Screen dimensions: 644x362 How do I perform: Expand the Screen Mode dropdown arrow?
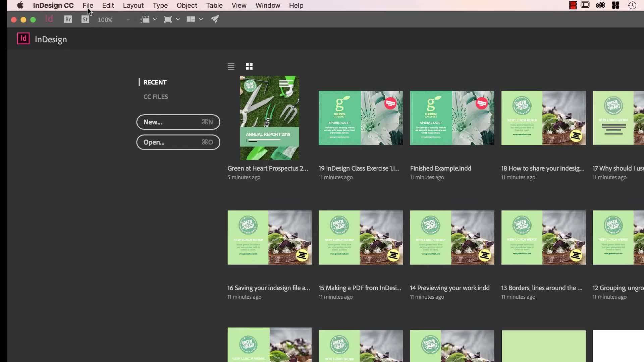(x=178, y=19)
